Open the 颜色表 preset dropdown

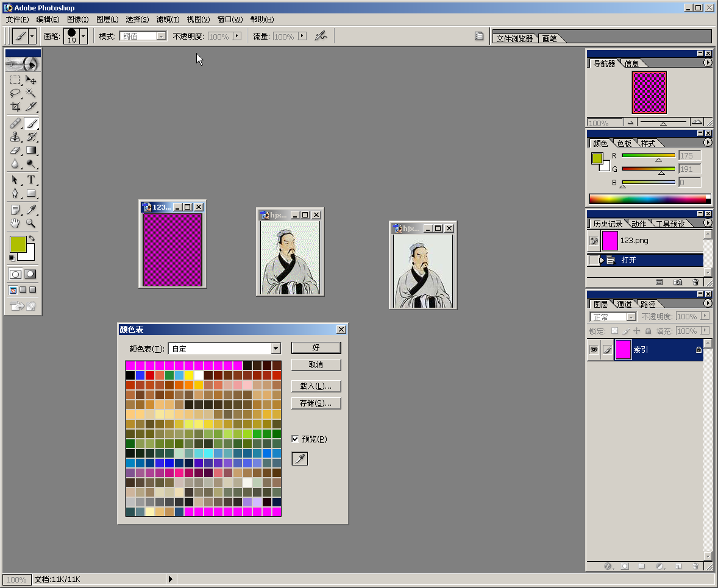tap(275, 349)
